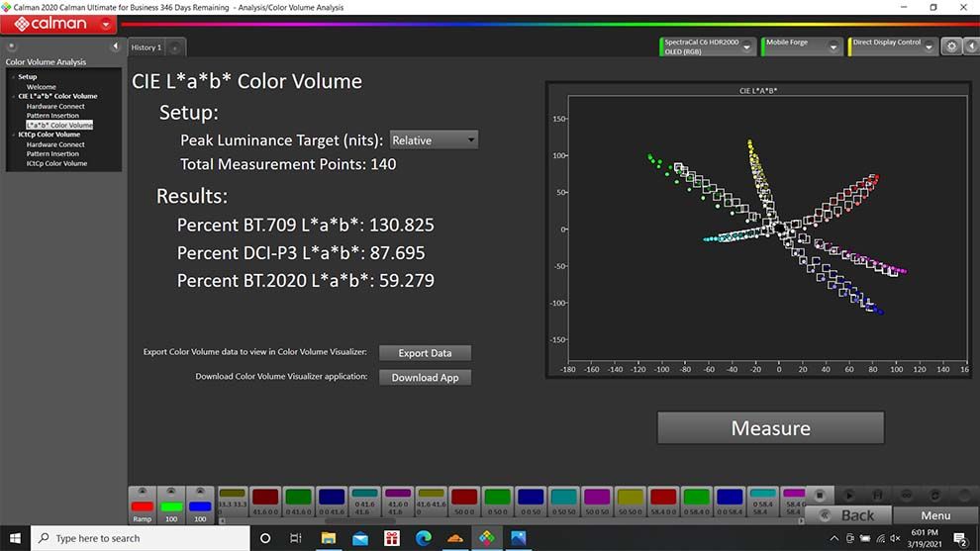Select blue 0 0 50 patch
This screenshot has width=980, height=551.
coord(531,502)
